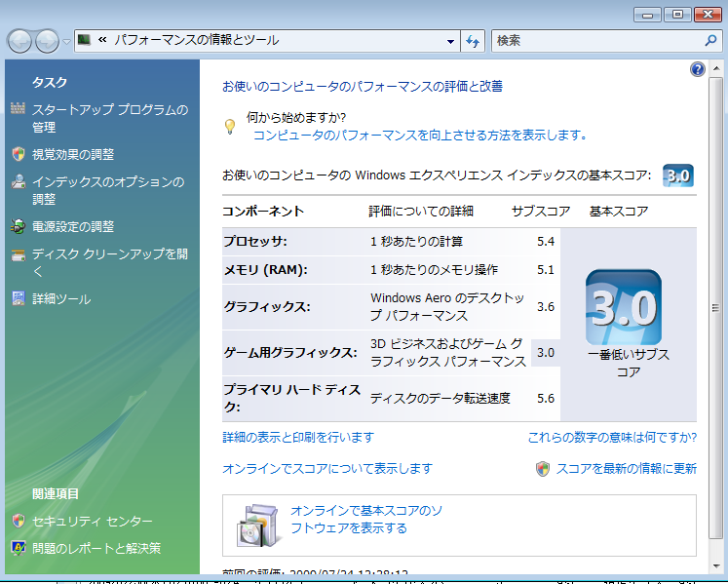
Task: Click the blue help question mark icon
Action: pyautogui.click(x=698, y=69)
